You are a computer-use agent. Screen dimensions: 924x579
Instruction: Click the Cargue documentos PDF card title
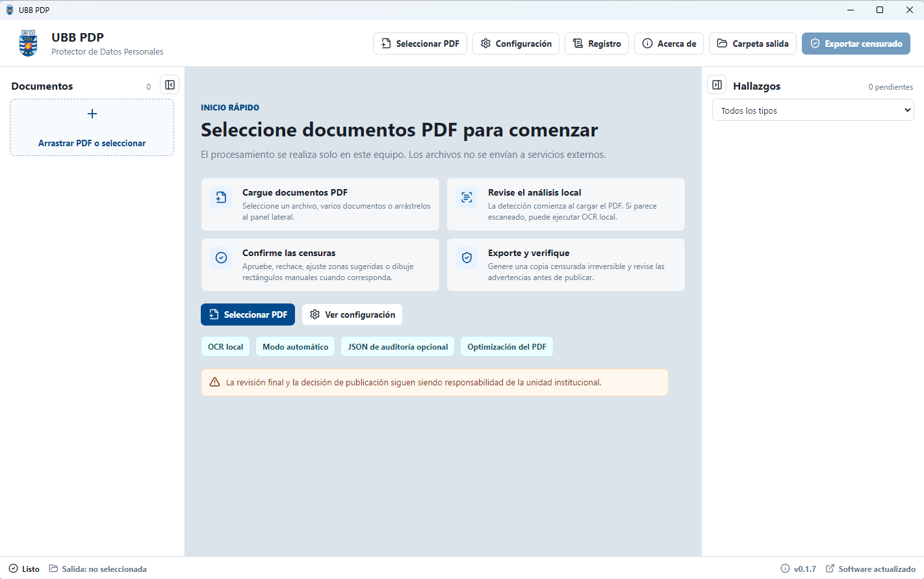pos(295,192)
